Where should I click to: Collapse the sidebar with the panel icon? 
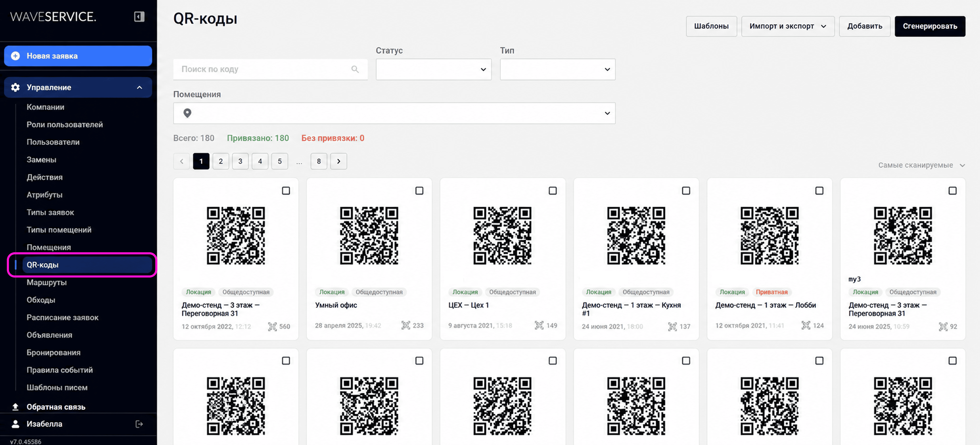point(139,16)
